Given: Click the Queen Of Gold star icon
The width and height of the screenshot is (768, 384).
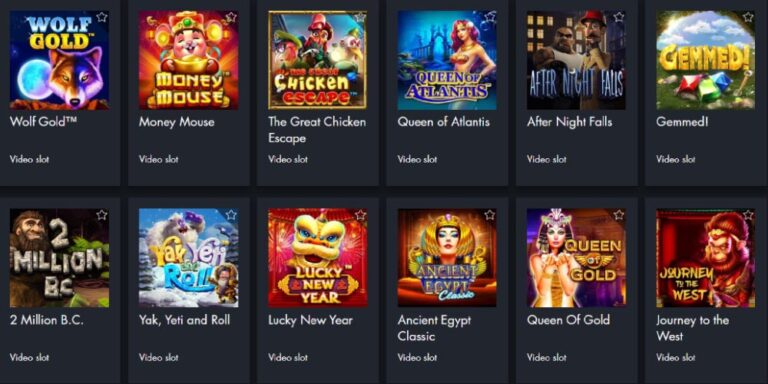Looking at the screenshot, I should point(619,215).
